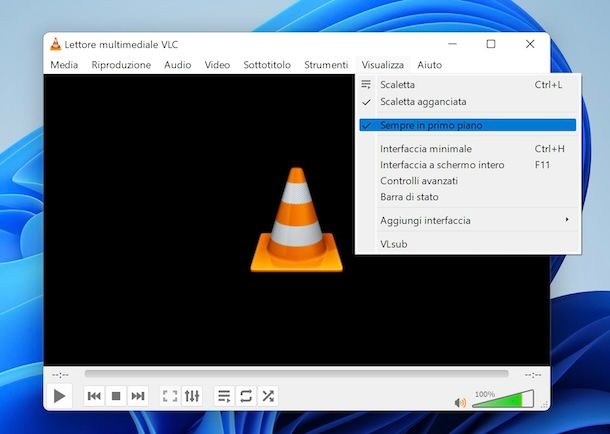Enable Controlli avanzati
Screen dimensions: 610x434
[468, 181]
